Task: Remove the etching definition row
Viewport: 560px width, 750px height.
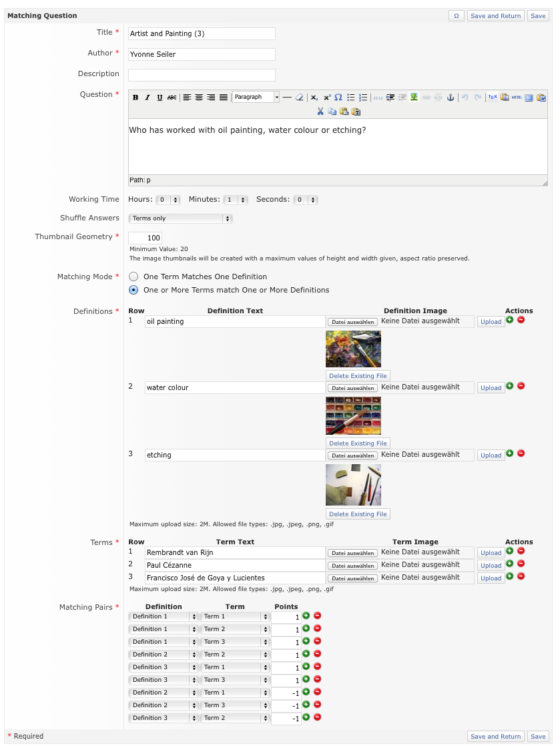Action: click(521, 453)
